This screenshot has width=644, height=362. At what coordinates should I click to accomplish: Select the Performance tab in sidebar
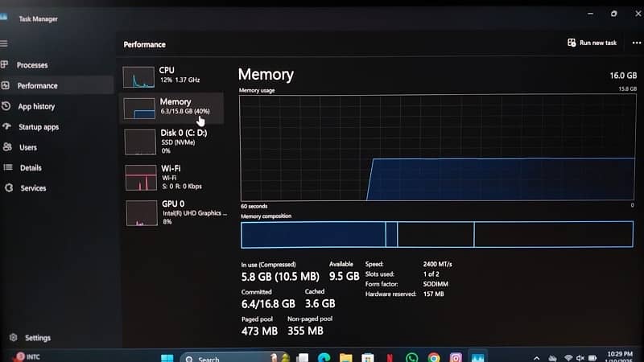pyautogui.click(x=37, y=85)
